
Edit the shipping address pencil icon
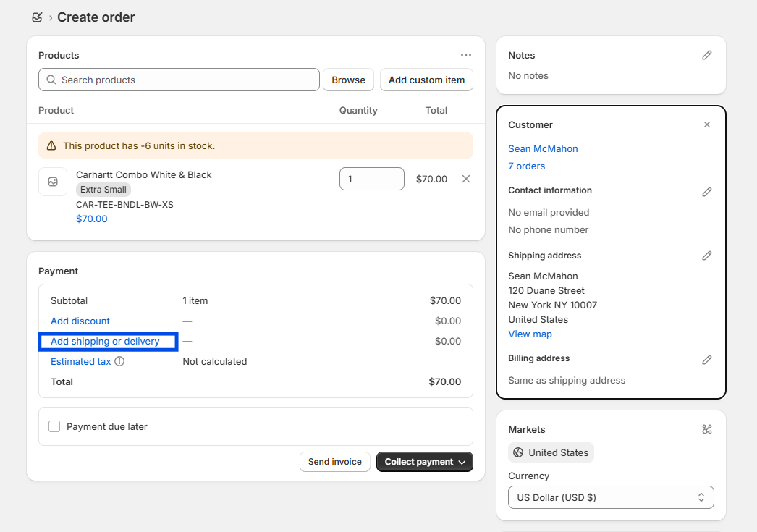coord(707,256)
